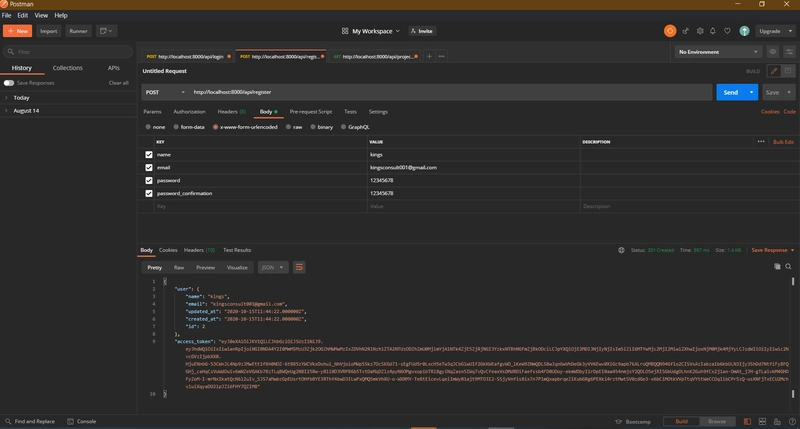Click the params table ellipsis options
The height and width of the screenshot is (429, 800).
761,142
